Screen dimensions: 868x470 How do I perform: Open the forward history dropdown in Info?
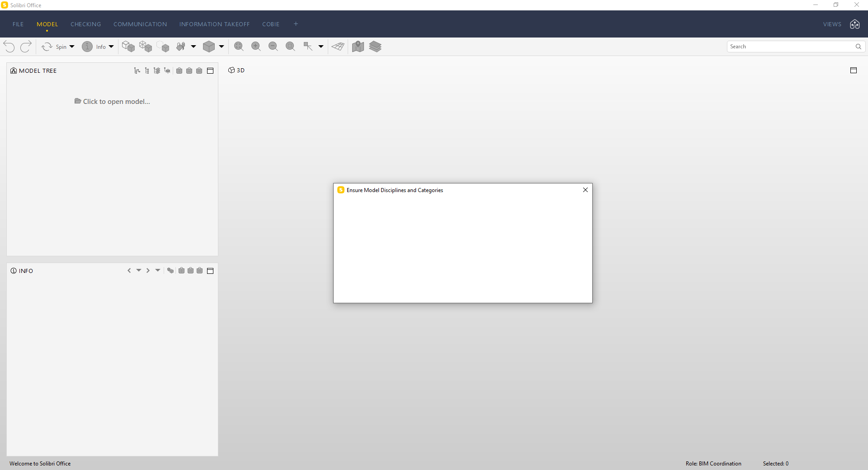click(x=158, y=270)
